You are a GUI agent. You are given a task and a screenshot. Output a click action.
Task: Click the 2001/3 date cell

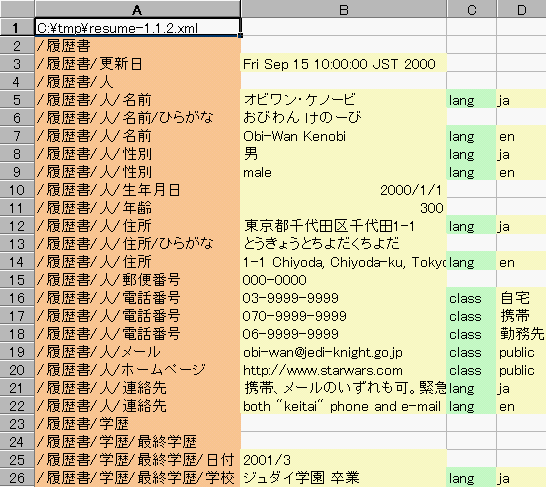(343, 460)
